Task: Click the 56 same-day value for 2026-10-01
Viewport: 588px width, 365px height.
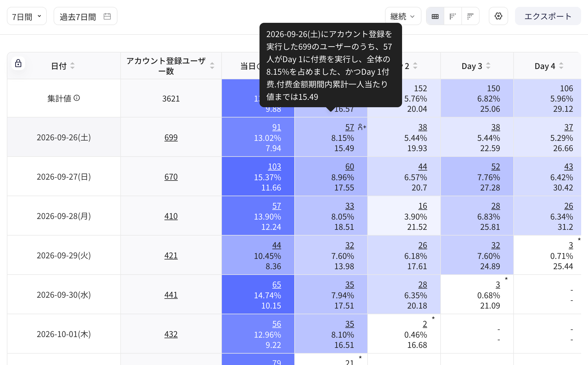Action: tap(277, 324)
